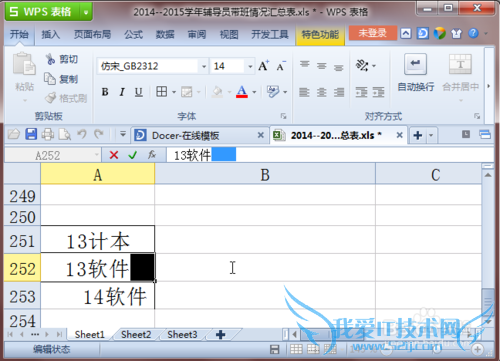Click the clear formatting eraser icon
This screenshot has height=361, width=500.
[273, 91]
